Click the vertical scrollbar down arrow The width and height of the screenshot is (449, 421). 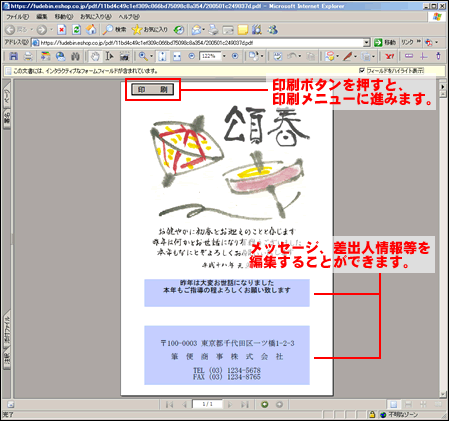point(443,394)
